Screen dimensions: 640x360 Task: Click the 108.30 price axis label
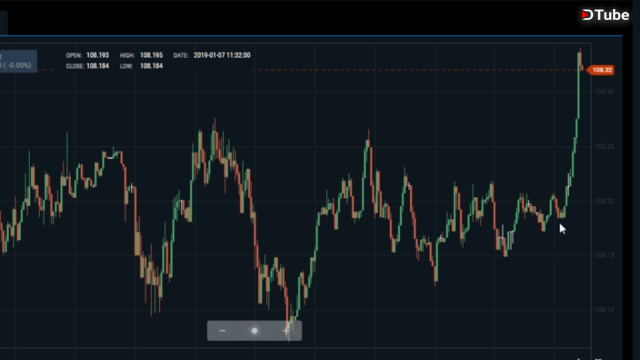click(x=604, y=91)
